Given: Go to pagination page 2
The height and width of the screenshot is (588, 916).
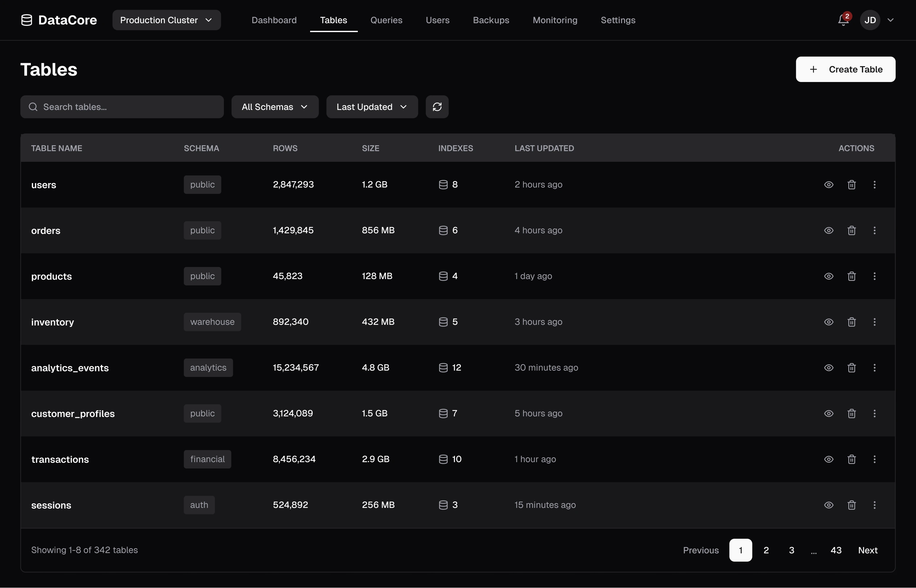Looking at the screenshot, I should pos(766,550).
